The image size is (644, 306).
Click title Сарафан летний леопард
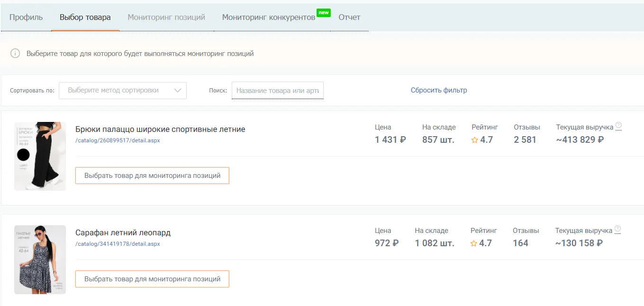[x=123, y=232]
